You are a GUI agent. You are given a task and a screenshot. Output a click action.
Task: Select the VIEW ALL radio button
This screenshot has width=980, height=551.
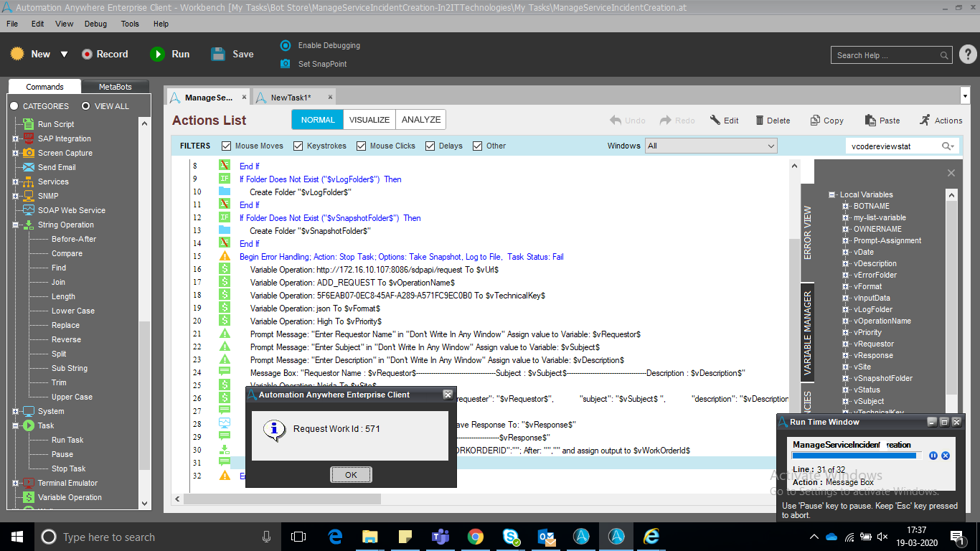point(85,106)
